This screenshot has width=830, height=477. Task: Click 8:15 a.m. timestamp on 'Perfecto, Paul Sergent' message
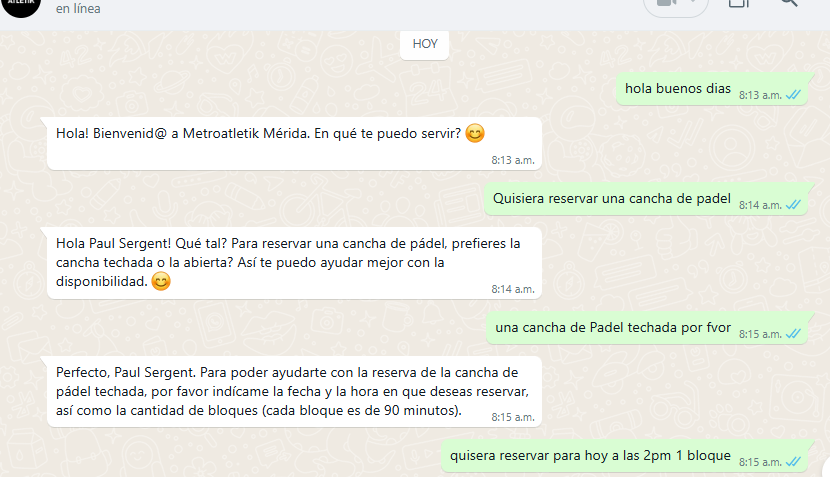[513, 418]
